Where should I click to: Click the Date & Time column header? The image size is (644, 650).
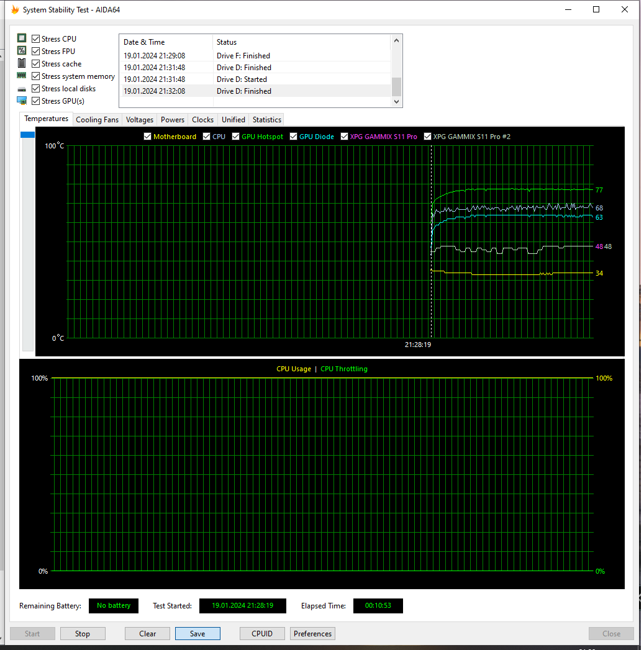(166, 42)
